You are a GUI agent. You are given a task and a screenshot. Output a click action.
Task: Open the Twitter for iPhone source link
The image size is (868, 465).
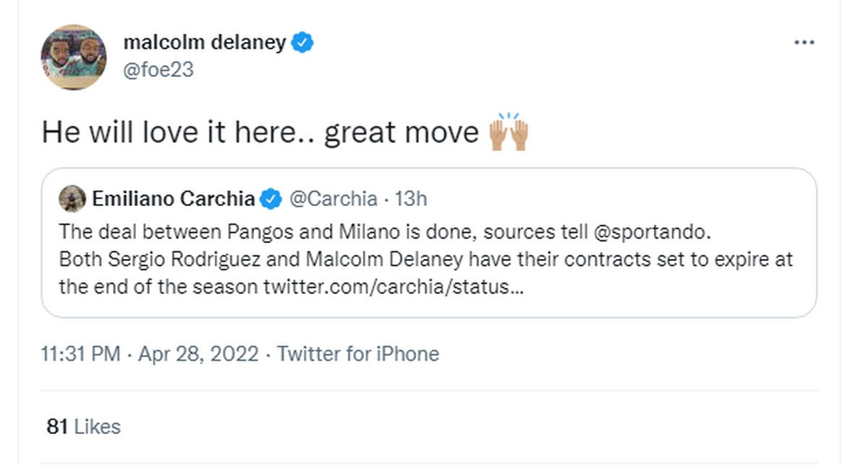pos(358,354)
